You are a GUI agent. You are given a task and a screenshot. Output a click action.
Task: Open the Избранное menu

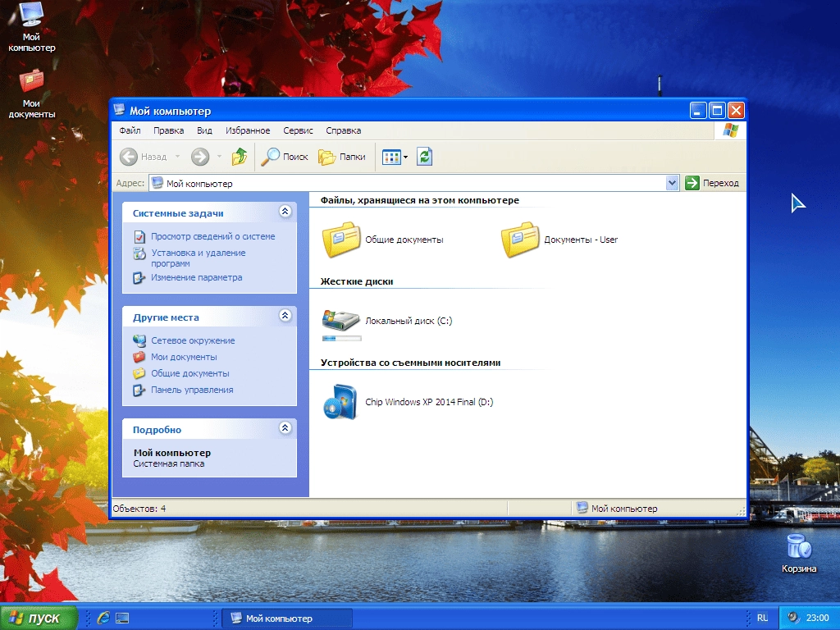click(248, 130)
